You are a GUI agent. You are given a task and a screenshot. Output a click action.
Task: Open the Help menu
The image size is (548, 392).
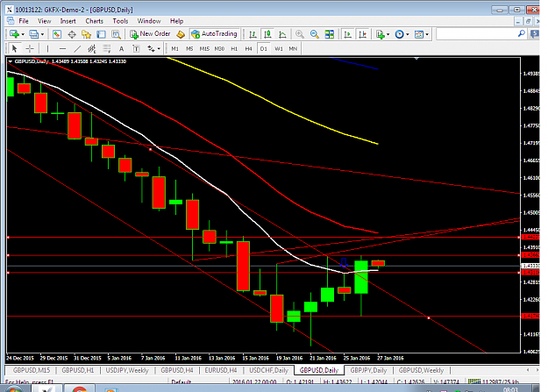[176, 21]
